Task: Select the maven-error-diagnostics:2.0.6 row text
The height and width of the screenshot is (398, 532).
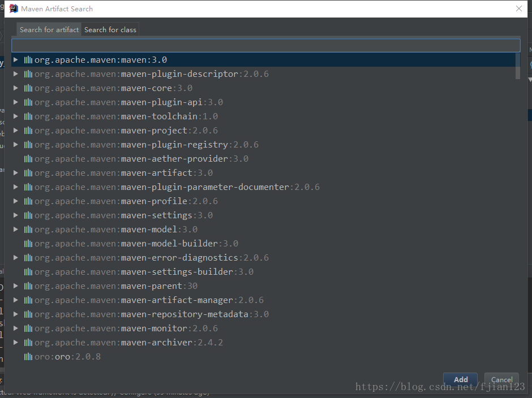Action: coord(152,258)
